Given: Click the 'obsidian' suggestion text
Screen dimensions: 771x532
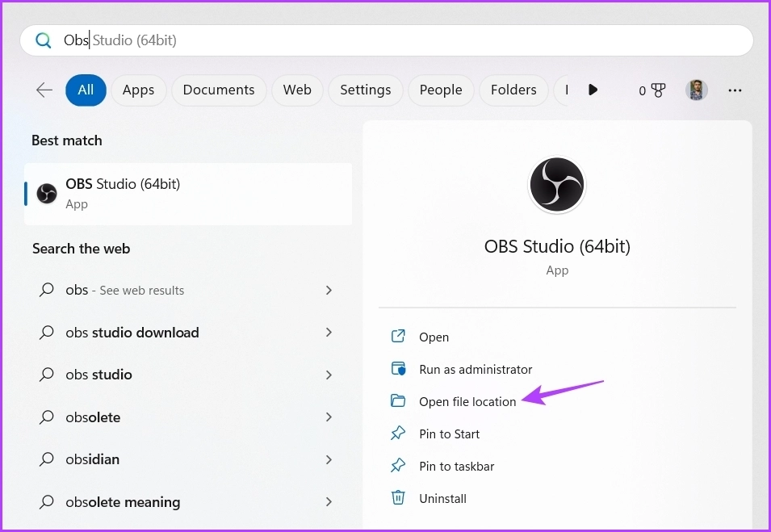Looking at the screenshot, I should coord(93,459).
